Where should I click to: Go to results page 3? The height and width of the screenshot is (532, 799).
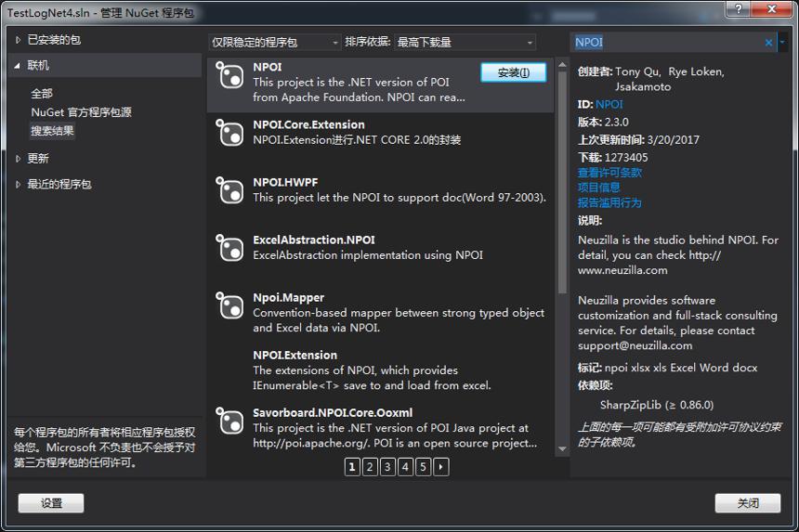[x=387, y=467]
